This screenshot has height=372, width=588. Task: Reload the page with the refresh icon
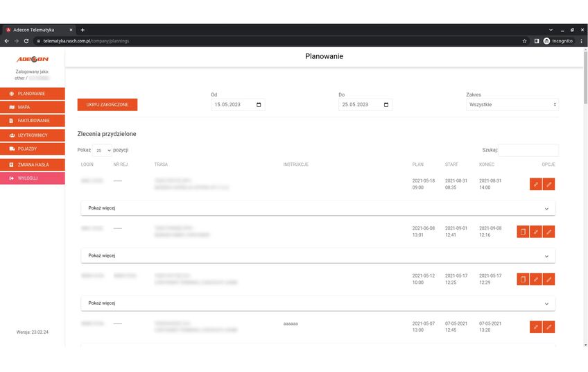coord(26,41)
